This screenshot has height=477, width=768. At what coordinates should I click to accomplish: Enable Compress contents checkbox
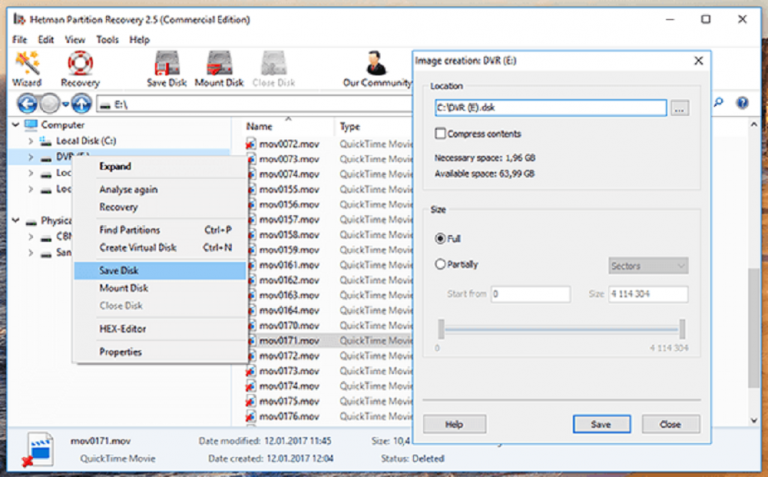[x=440, y=134]
